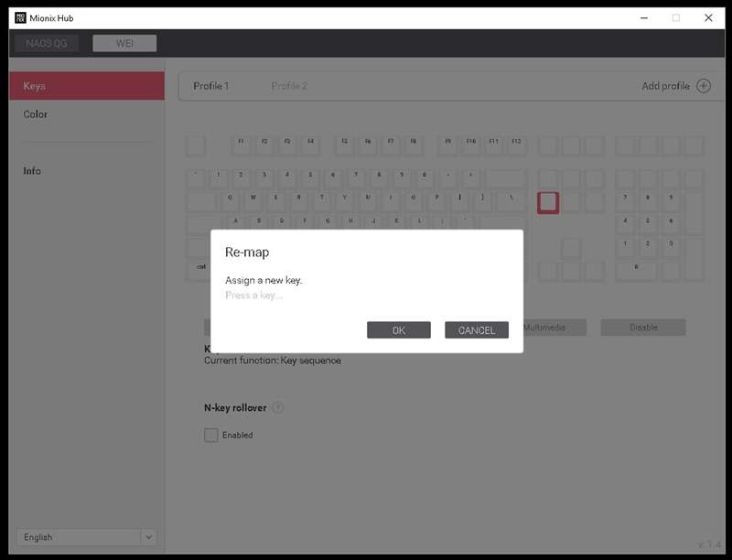Select the F11 key on the keyboard map

coord(494,145)
